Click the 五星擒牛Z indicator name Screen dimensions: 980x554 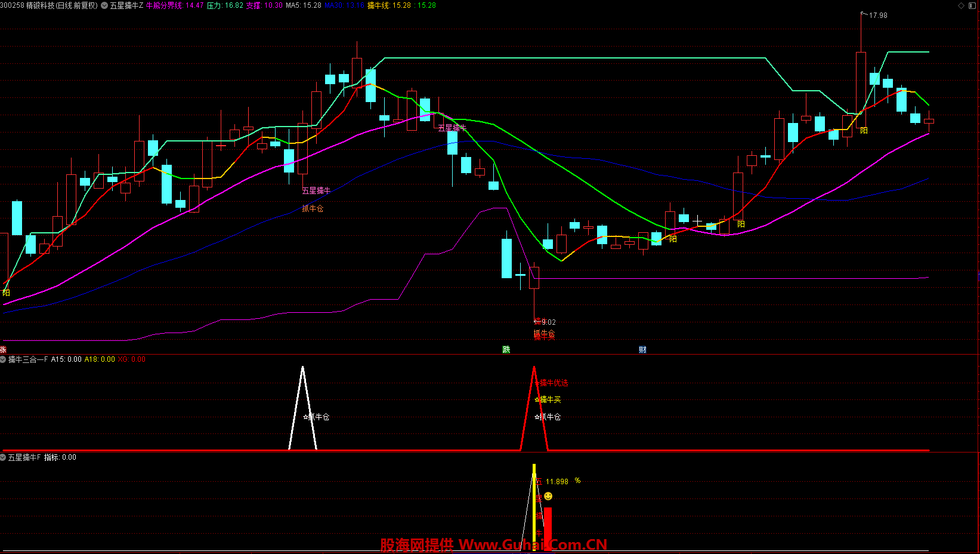(x=126, y=5)
